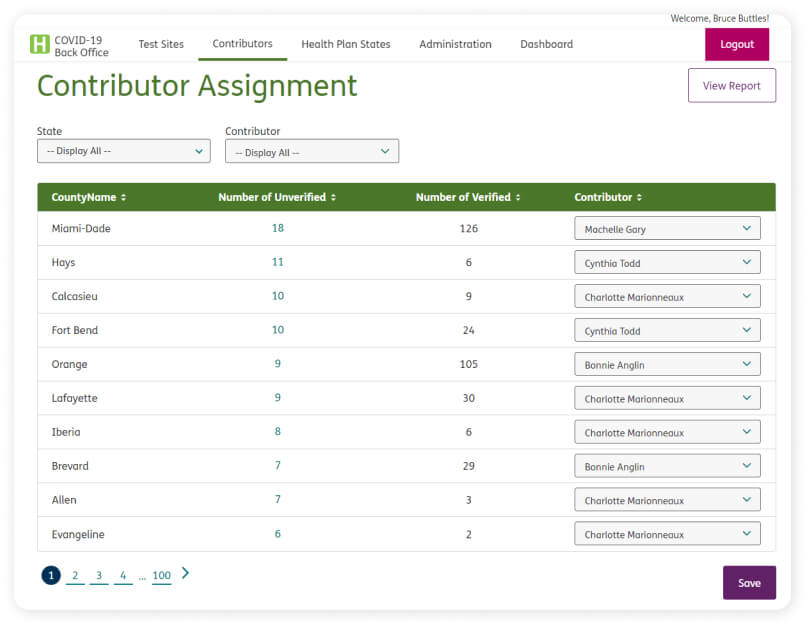Sort by Contributor column arrows
The image size is (809, 628).
point(639,198)
